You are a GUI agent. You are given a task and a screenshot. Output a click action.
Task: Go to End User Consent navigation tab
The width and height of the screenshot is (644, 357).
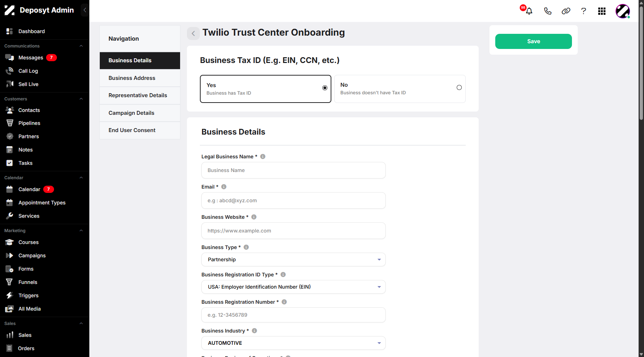[140, 130]
